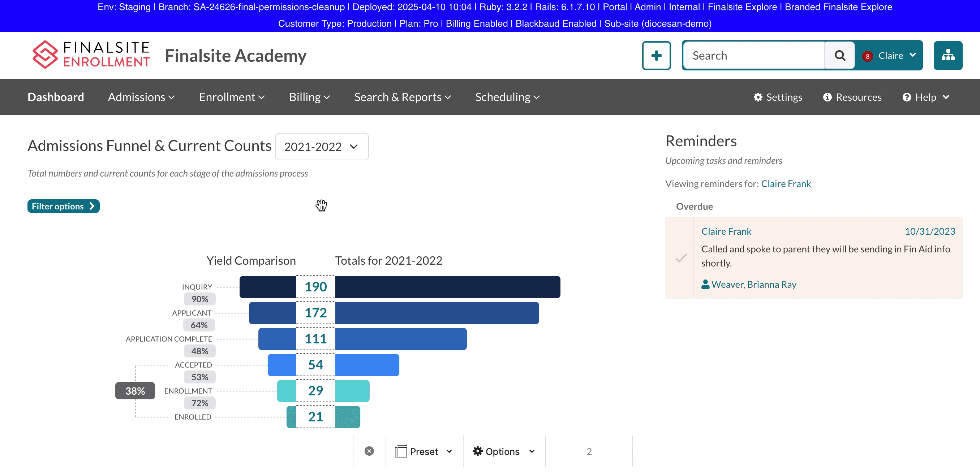The image size is (980, 473).
Task: Click the person icon beside Weaver, Brianna Ray
Action: click(x=705, y=284)
